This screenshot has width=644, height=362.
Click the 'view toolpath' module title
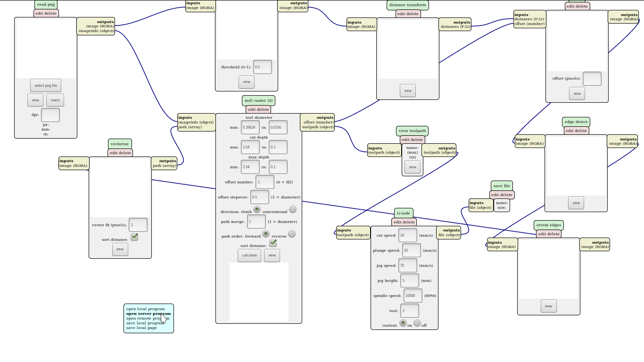[x=413, y=131]
